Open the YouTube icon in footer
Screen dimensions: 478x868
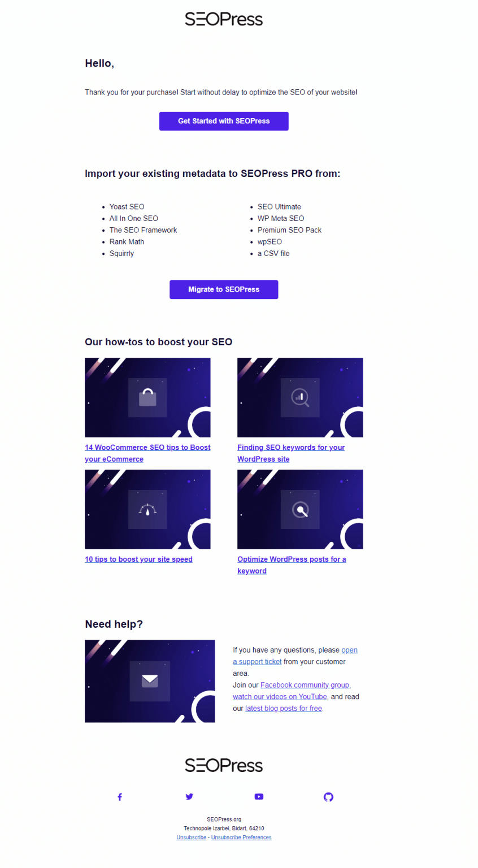[x=259, y=797]
